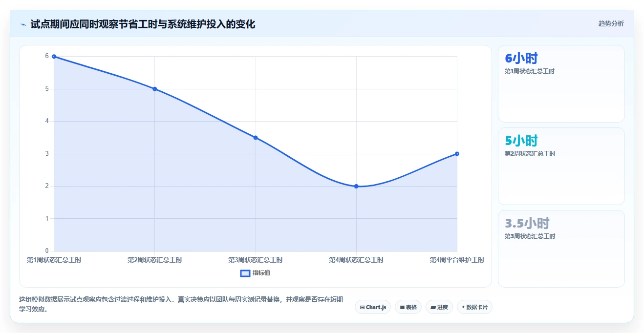Toggle the 指标值 legend swatch

tap(245, 273)
